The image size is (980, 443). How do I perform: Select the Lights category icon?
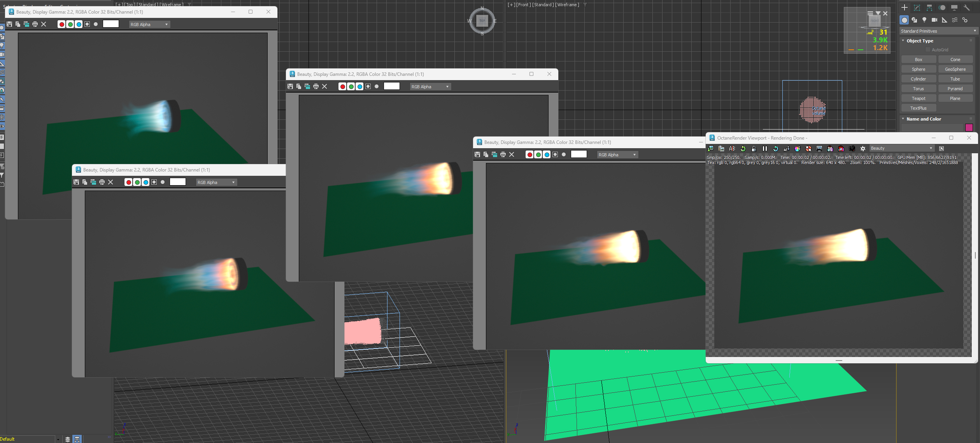(x=924, y=20)
